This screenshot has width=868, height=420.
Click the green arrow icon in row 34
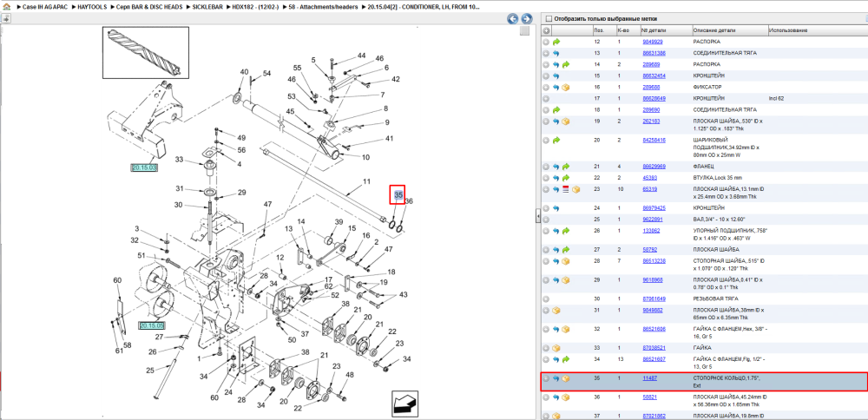(x=566, y=359)
